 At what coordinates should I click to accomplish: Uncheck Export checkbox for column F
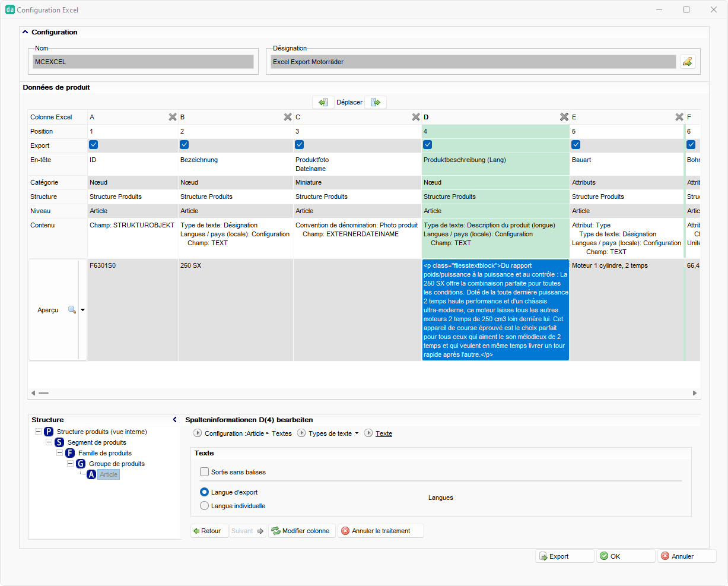[x=691, y=145]
